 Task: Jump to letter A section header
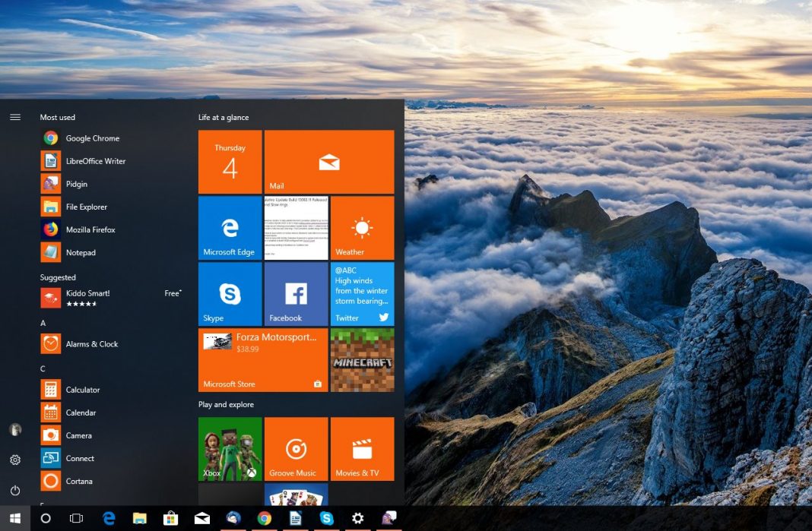click(x=43, y=323)
